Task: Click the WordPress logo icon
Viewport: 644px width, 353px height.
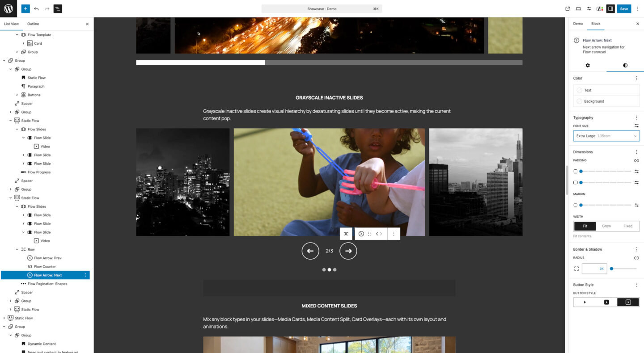Action: click(8, 8)
